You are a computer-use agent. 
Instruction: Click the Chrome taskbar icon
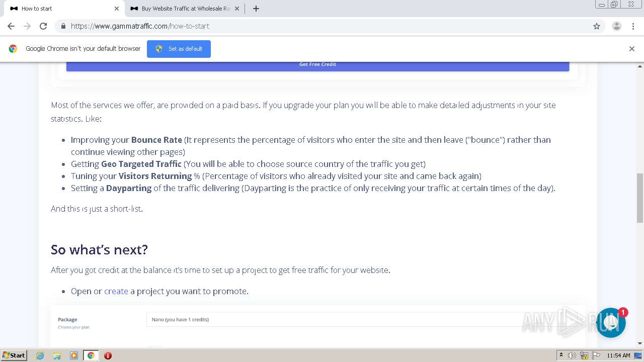point(91,355)
